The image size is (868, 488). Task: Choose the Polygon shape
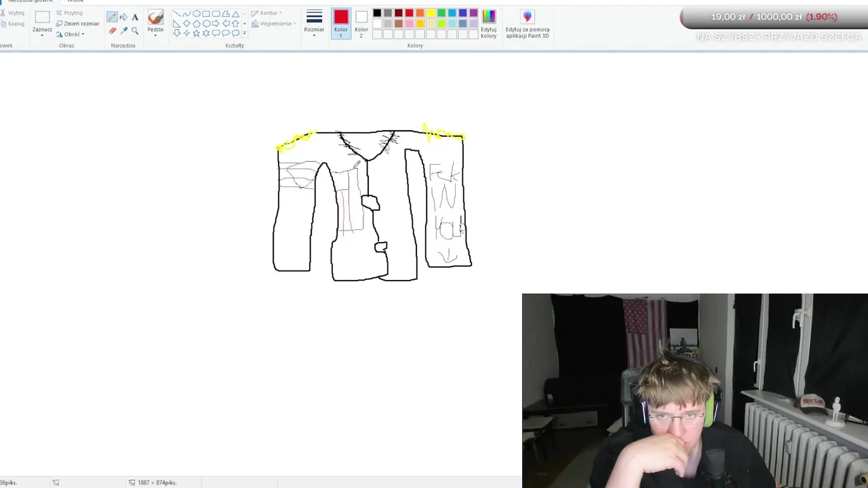pos(226,14)
